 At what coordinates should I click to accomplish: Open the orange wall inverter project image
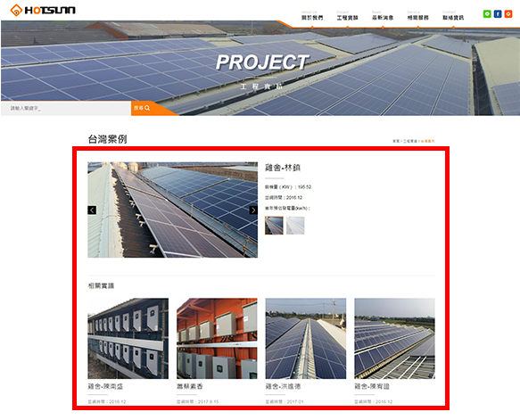[x=217, y=339]
